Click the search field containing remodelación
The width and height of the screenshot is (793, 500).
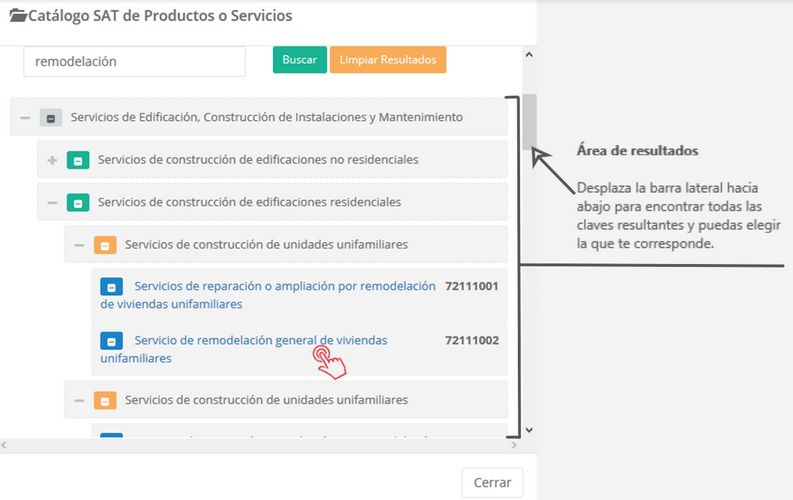(x=134, y=61)
